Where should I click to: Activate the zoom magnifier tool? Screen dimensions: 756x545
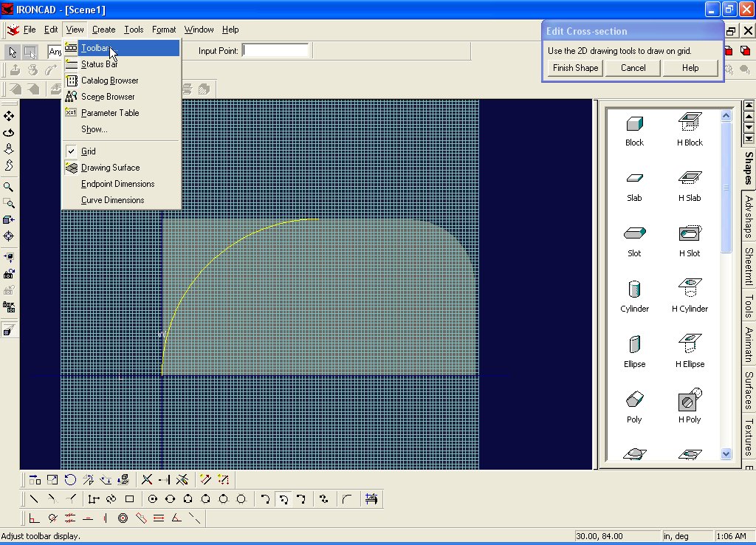point(9,187)
